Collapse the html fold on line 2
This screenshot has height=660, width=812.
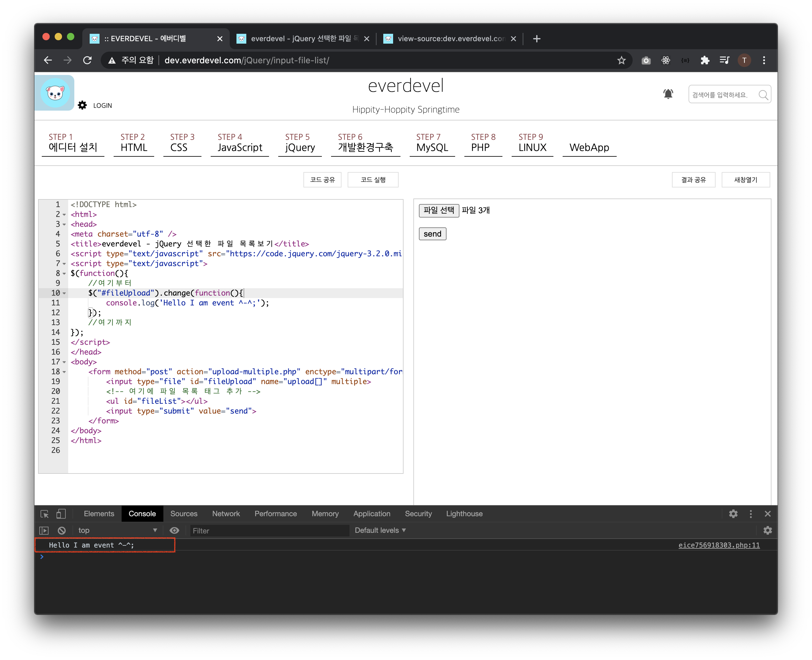coord(64,215)
